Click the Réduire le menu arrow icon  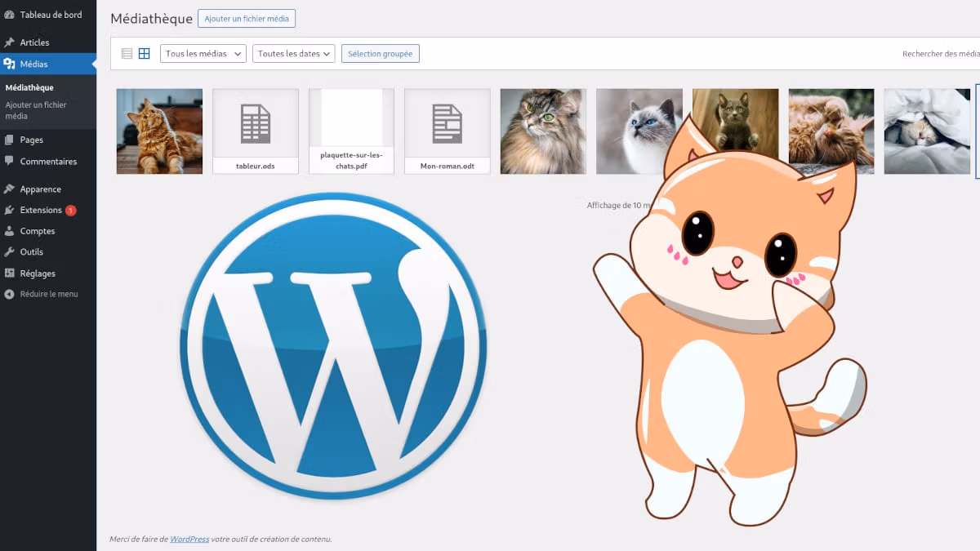coord(9,294)
